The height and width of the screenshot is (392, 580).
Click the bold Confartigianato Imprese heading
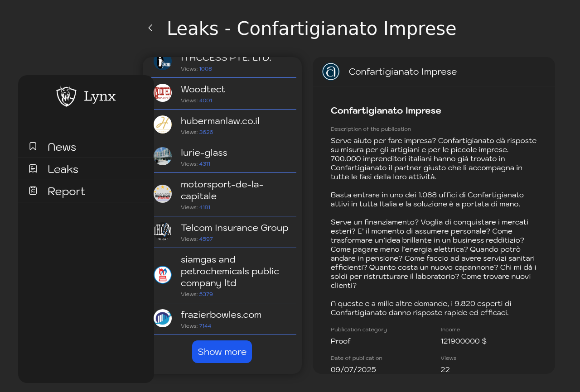386,110
